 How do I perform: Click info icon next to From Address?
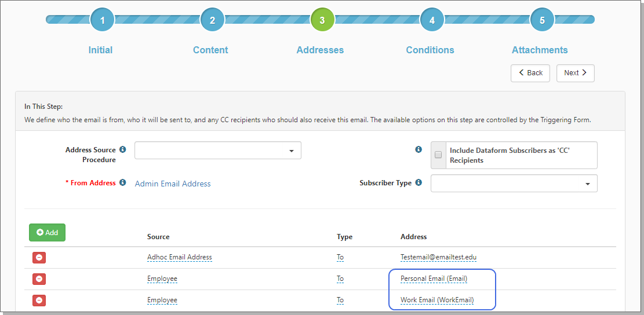pos(122,183)
